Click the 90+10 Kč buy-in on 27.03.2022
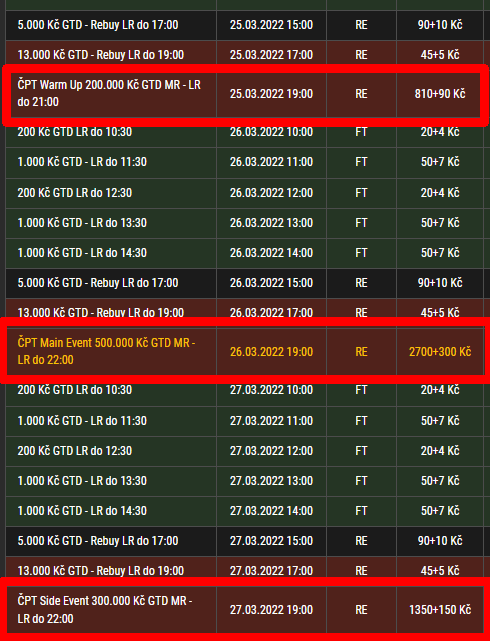This screenshot has height=641, width=490. [440, 541]
